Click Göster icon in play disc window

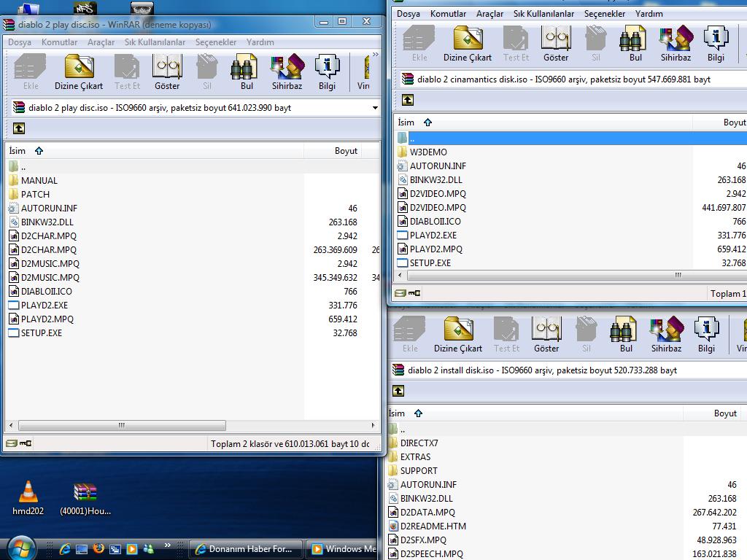[167, 72]
